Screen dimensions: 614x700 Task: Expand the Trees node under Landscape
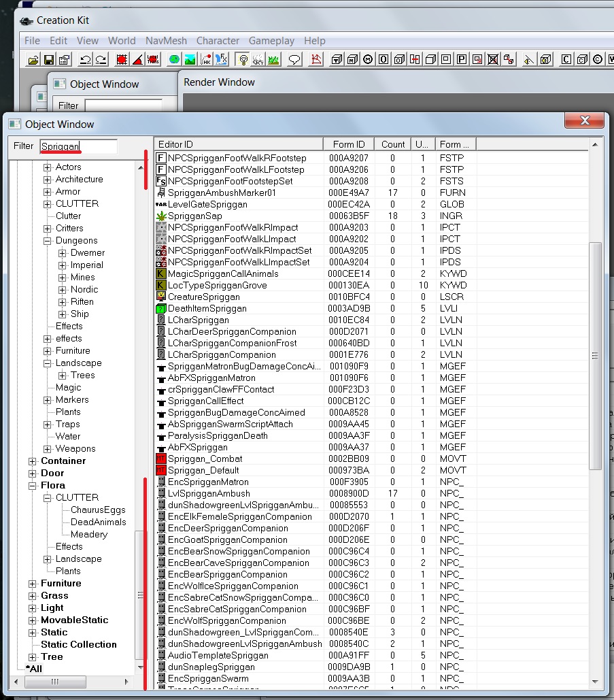63,376
